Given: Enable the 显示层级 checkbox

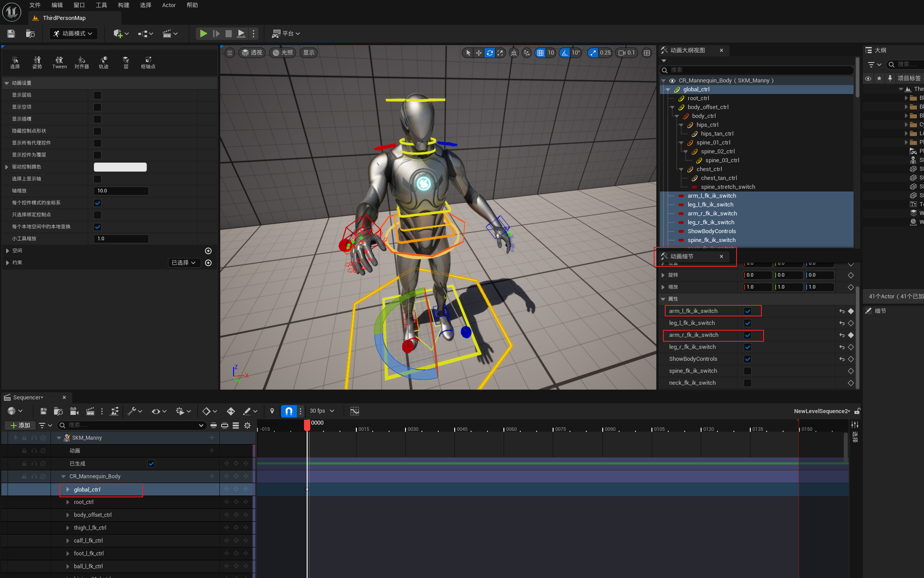Looking at the screenshot, I should 97,95.
